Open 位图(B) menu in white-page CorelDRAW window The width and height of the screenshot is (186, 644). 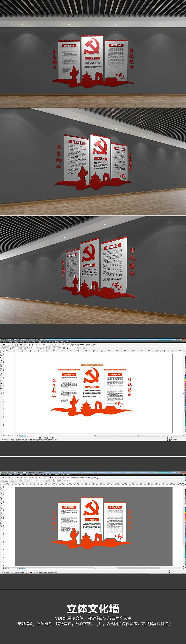39,342
